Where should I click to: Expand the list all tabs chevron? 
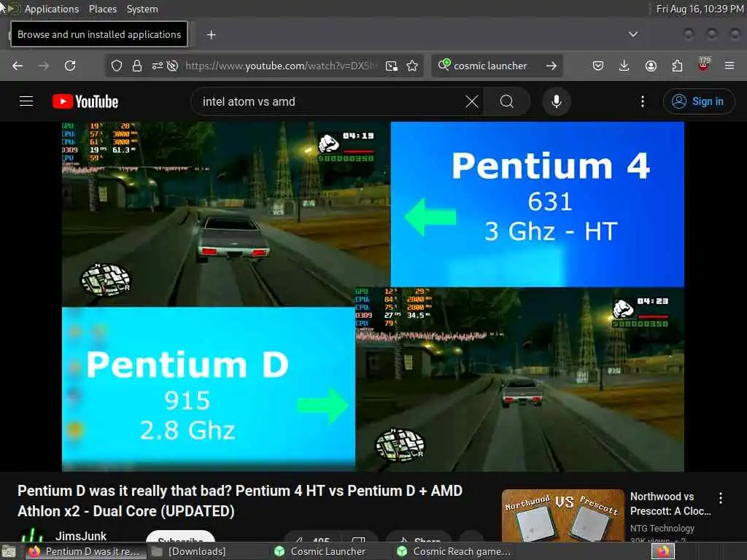[x=633, y=34]
